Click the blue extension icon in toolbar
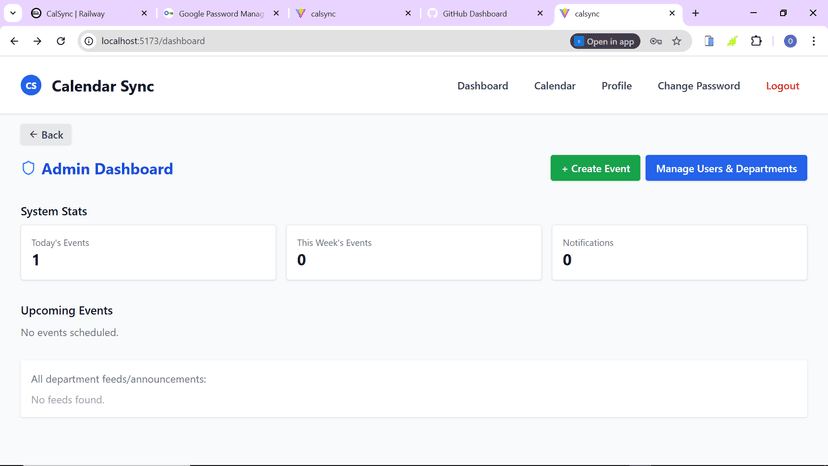 tap(709, 41)
